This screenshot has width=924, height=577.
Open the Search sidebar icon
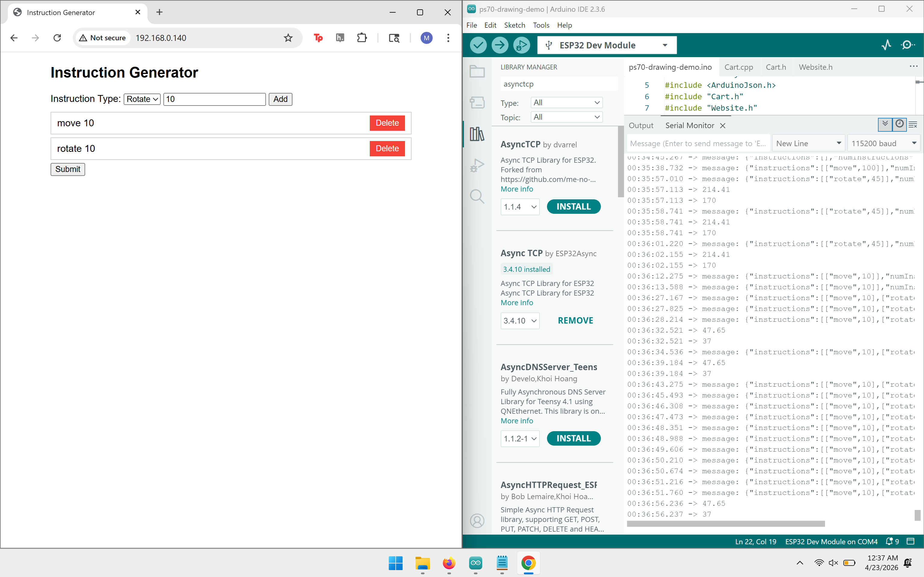coord(477,197)
